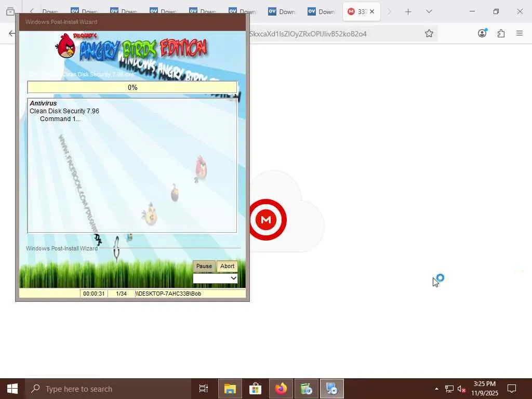This screenshot has width=532, height=399.
Task: Click the Pause button in the wizard
Action: pos(204,266)
